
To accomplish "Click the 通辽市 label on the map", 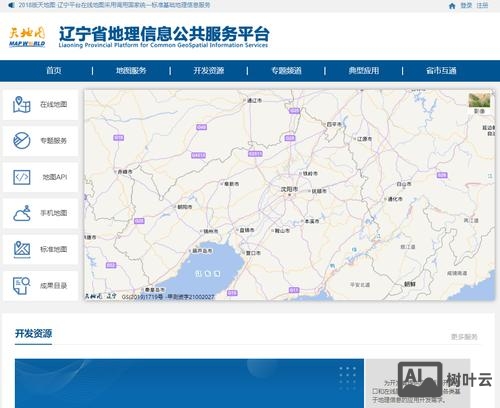I will [255, 100].
